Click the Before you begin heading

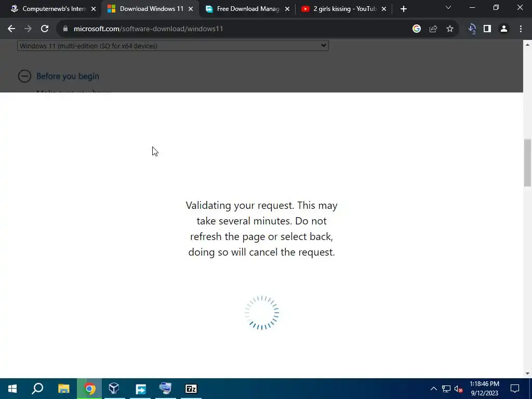(x=68, y=76)
